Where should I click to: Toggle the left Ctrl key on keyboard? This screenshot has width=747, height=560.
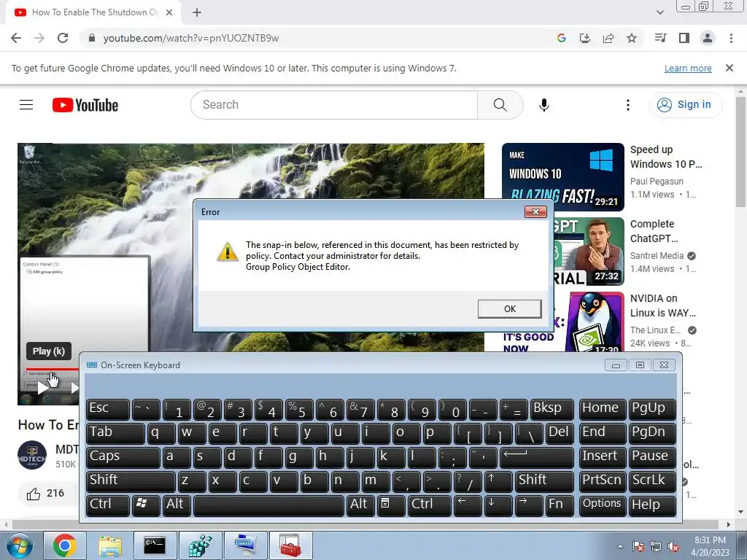(x=108, y=505)
